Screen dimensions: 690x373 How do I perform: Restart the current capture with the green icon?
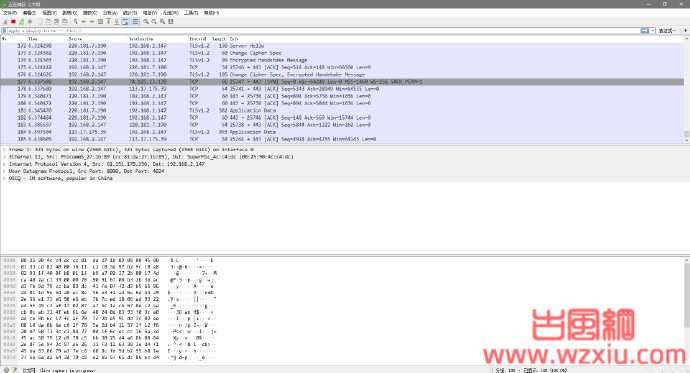(22, 22)
